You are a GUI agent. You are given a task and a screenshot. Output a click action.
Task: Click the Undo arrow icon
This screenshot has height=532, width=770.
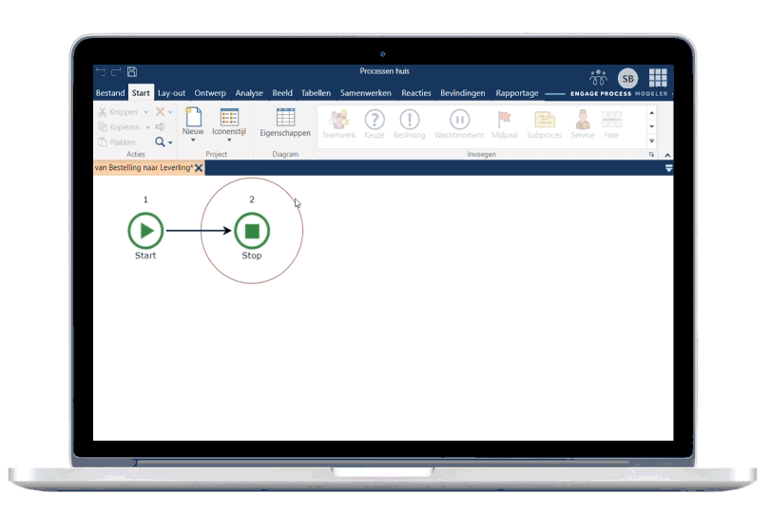tap(101, 71)
